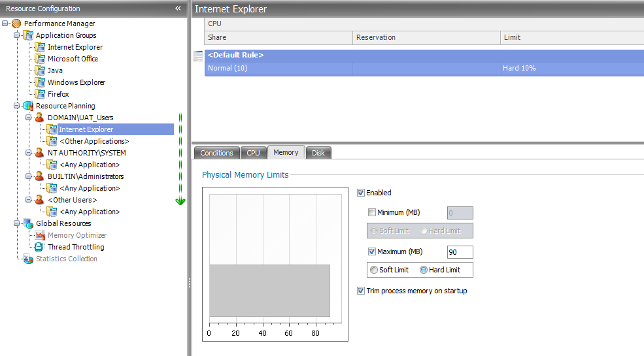644x356 pixels.
Task: Collapse the Application Groups node
Action: click(x=16, y=35)
